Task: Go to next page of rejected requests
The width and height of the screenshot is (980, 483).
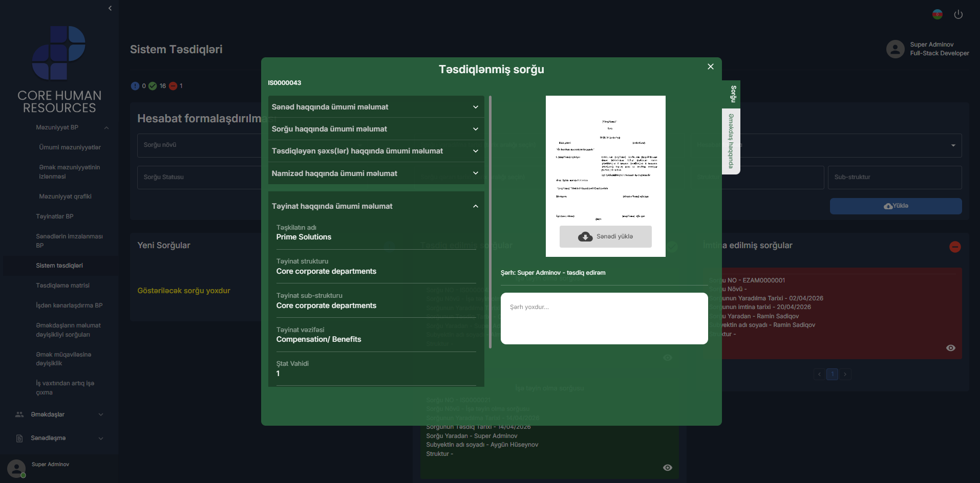Action: tap(845, 374)
